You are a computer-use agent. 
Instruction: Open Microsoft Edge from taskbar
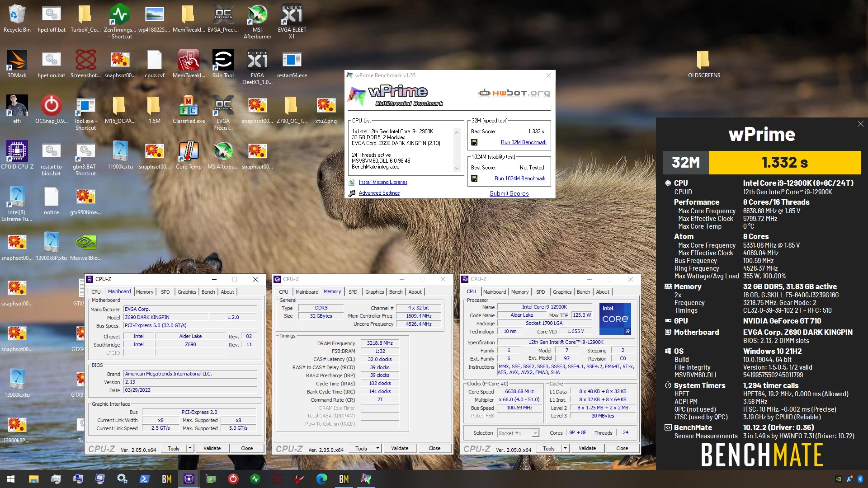tap(321, 479)
